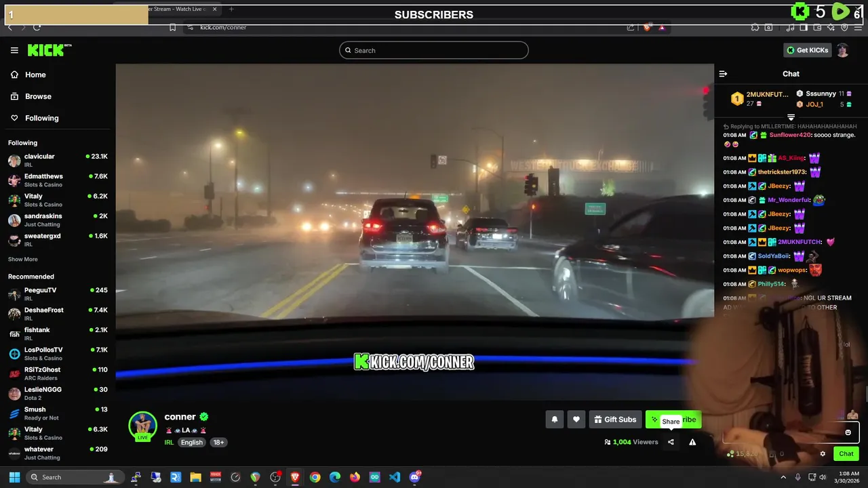Click username Philly514 in chat
This screenshot has height=488, width=868.
772,284
